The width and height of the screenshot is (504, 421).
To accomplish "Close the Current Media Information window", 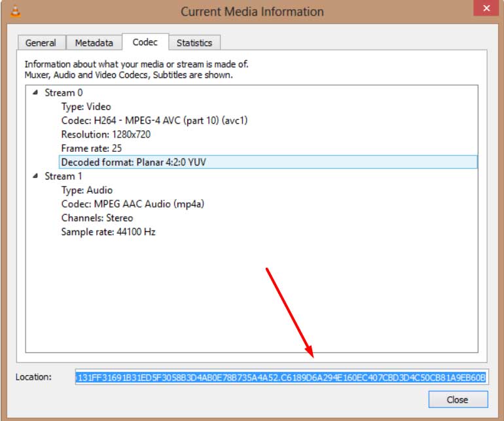I will (486, 8).
